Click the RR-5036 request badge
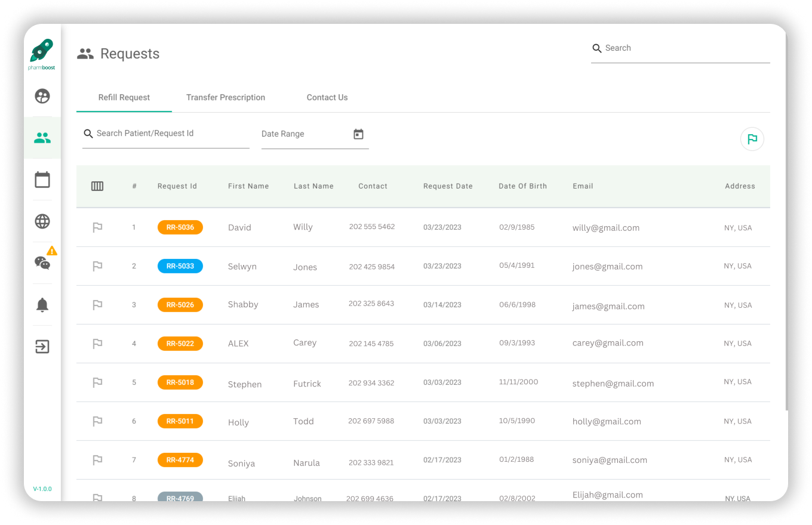 click(x=180, y=227)
